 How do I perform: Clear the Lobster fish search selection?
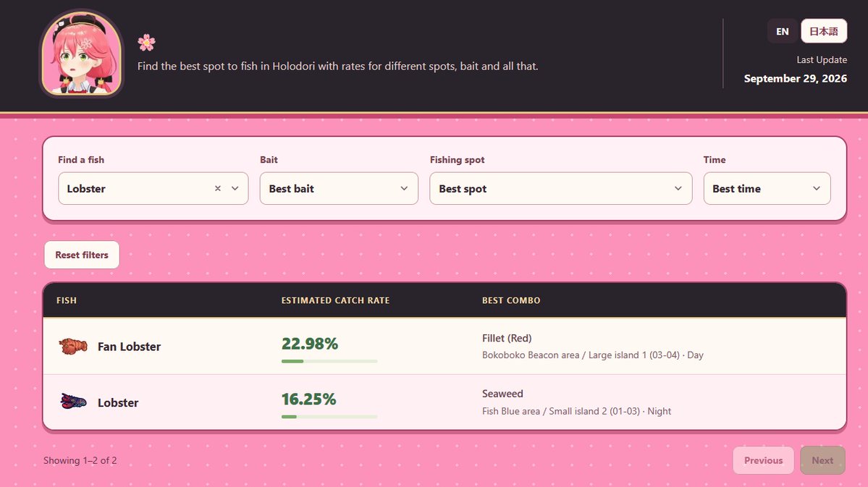pyautogui.click(x=218, y=188)
